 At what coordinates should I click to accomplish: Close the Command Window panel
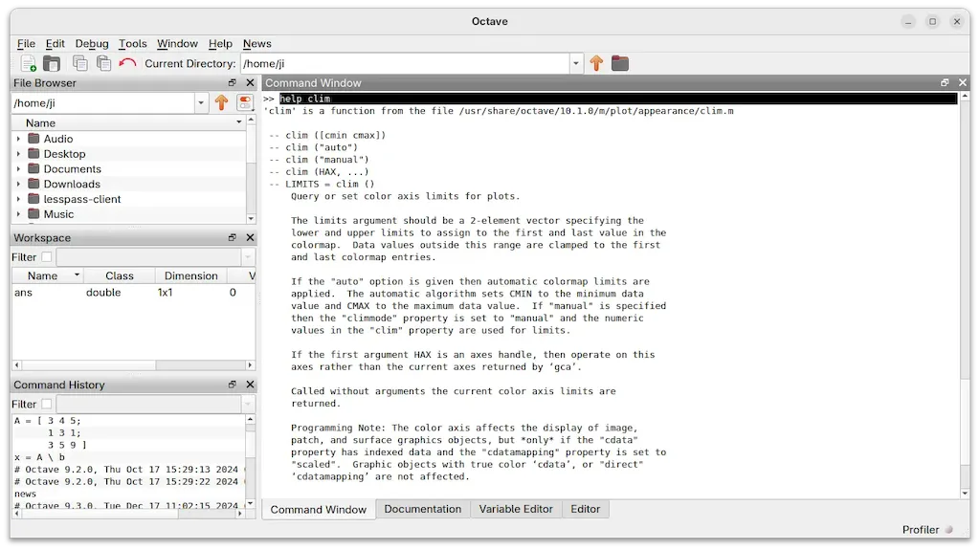point(963,82)
